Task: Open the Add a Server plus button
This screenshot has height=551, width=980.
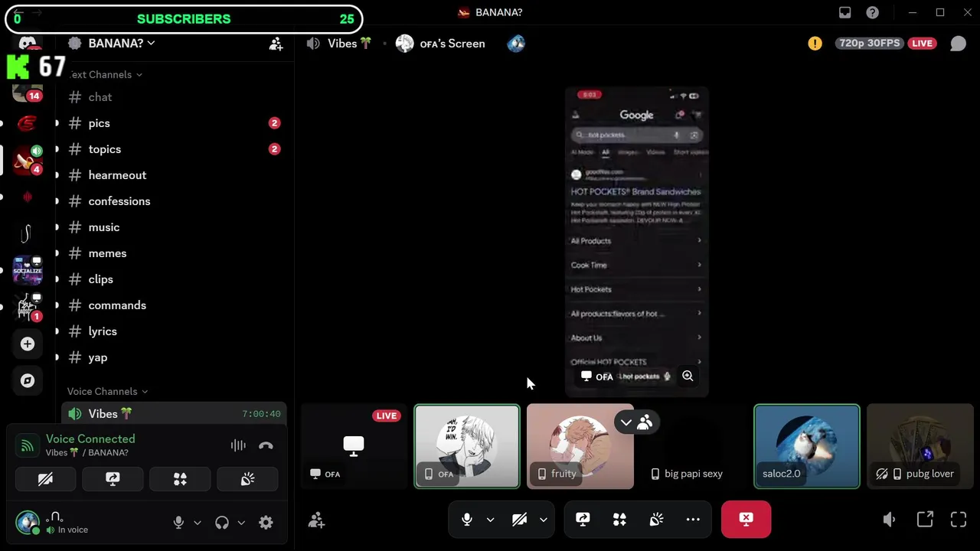Action: tap(28, 344)
